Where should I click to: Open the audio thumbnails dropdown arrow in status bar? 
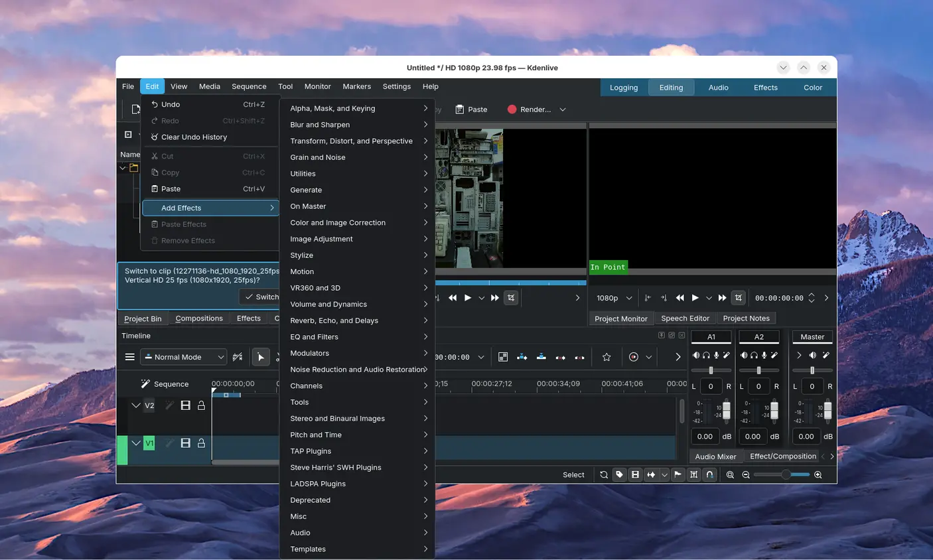(x=664, y=474)
